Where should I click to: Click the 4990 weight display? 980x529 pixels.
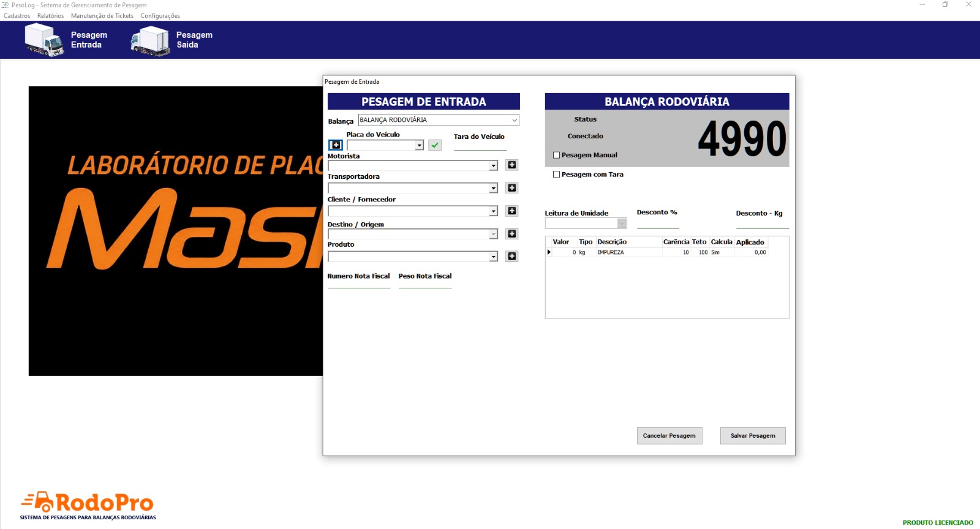742,139
